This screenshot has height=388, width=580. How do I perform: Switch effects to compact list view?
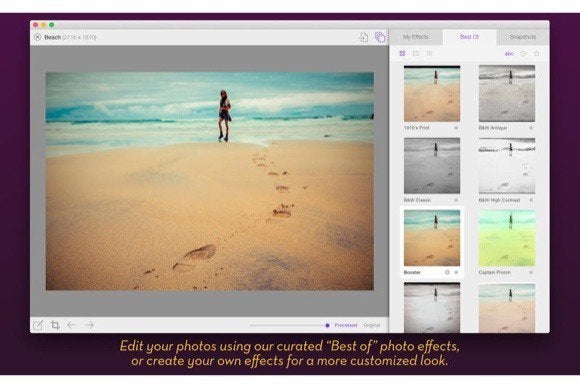click(429, 54)
